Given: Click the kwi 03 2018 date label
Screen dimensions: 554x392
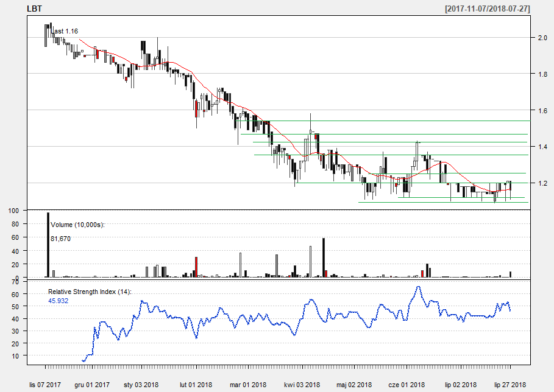Looking at the screenshot, I should tap(302, 385).
